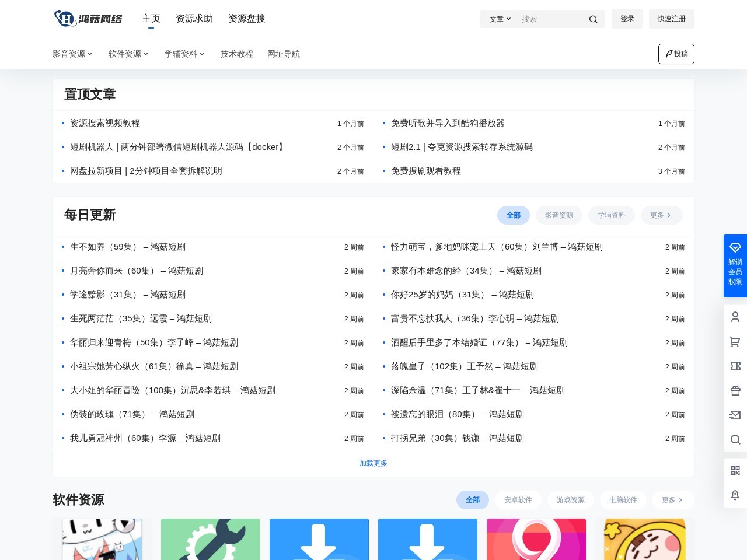Open article 资源搜索视频教程

click(x=105, y=123)
